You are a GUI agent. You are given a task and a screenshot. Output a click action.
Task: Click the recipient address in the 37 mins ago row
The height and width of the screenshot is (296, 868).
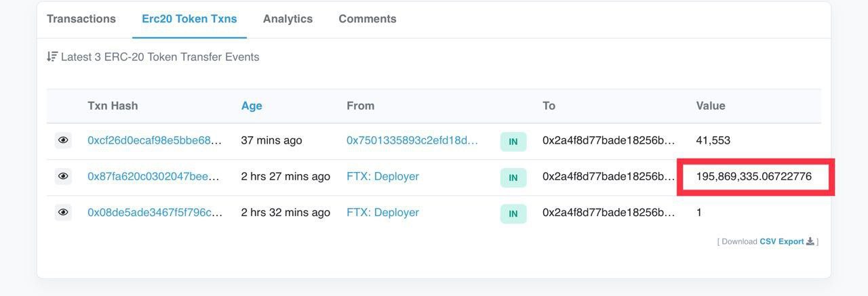pos(609,140)
